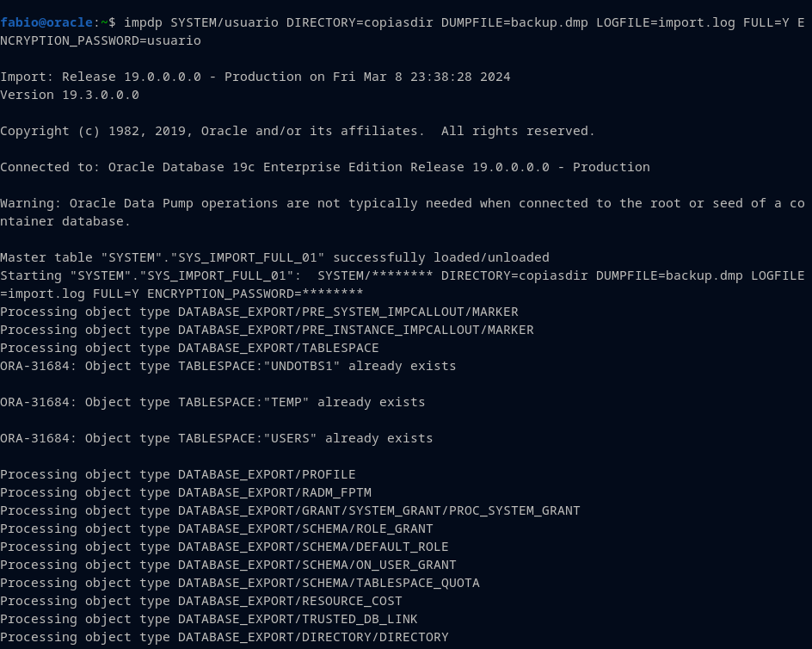The width and height of the screenshot is (812, 649).
Task: Click the PRE_INSTANCE_IMPCALLOUT/MARKER processing line
Action: pyautogui.click(x=267, y=330)
